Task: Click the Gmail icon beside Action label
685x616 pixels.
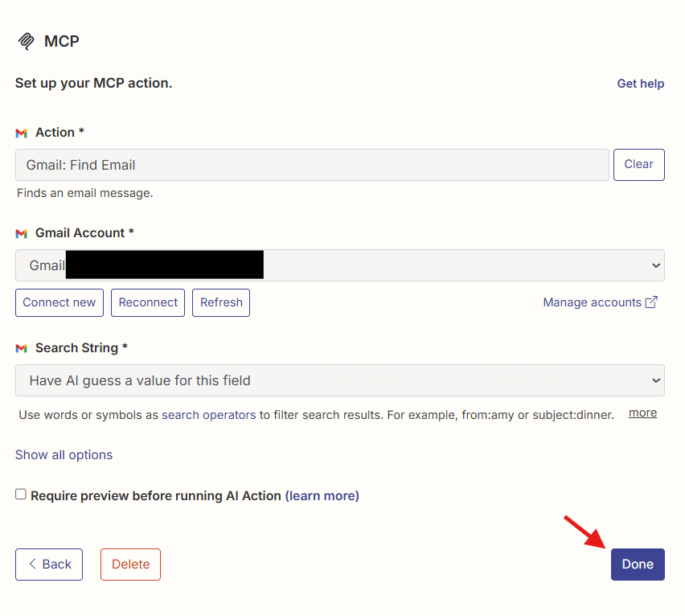Action: click(x=22, y=133)
